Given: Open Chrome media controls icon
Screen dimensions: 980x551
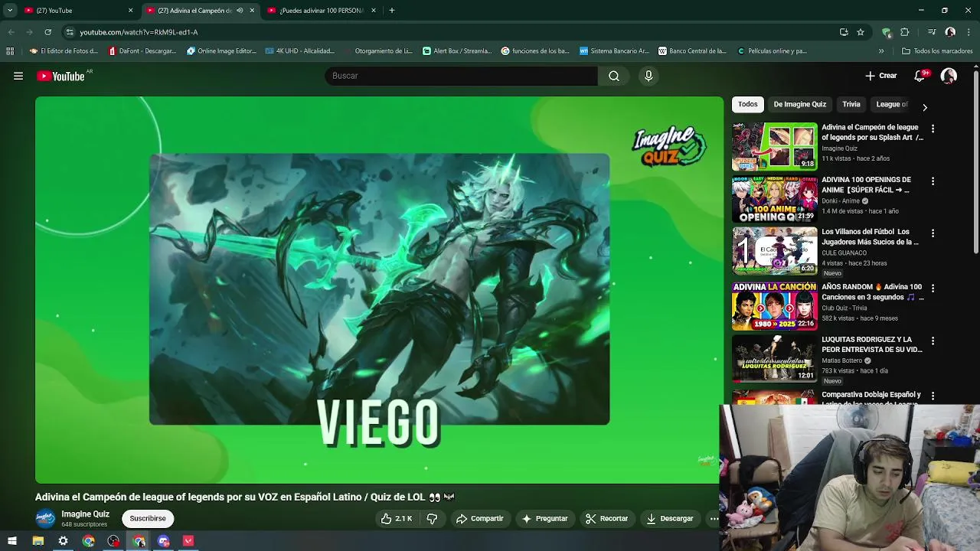Looking at the screenshot, I should tap(932, 32).
